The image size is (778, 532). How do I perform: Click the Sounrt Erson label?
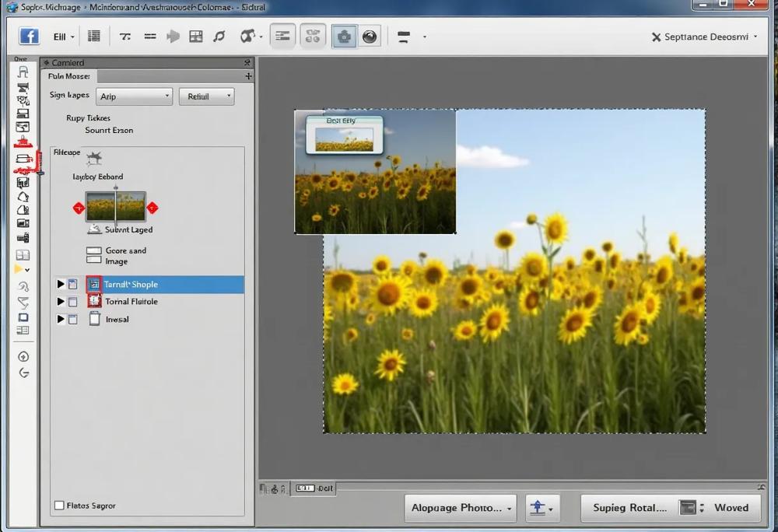(109, 131)
